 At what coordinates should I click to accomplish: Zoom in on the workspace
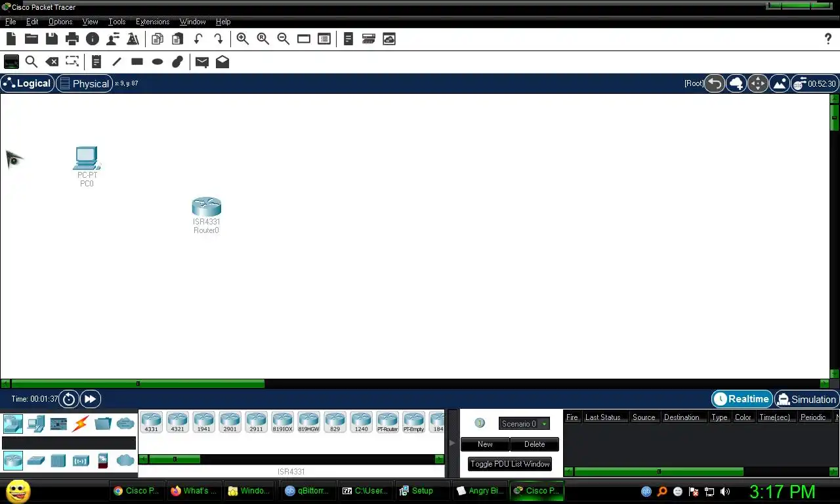click(243, 39)
